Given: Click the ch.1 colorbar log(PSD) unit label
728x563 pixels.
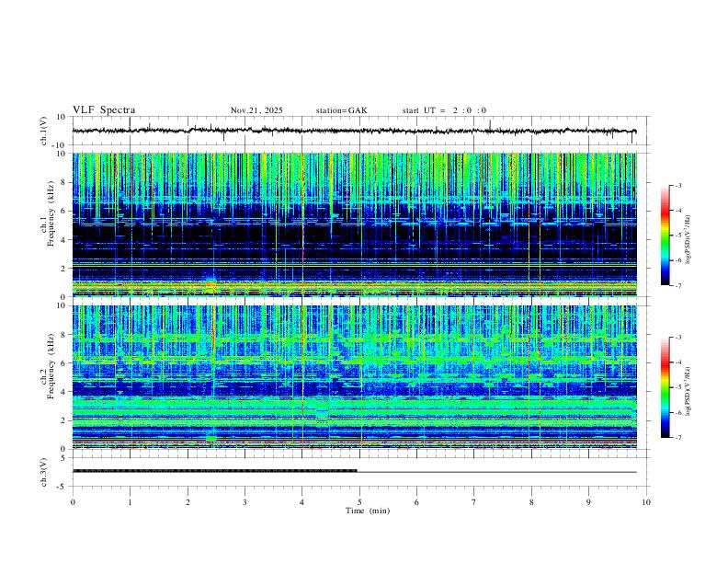Looking at the screenshot, I should pos(688,240).
